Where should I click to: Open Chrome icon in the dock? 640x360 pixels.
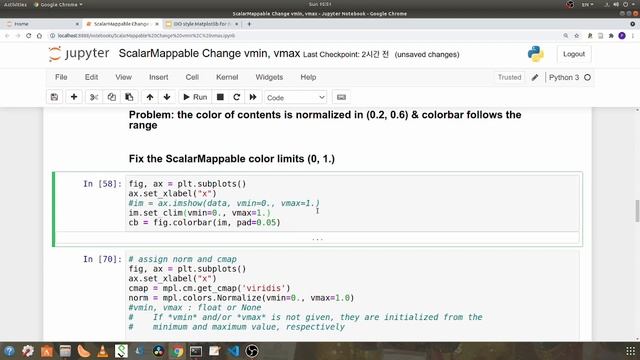coord(177,351)
